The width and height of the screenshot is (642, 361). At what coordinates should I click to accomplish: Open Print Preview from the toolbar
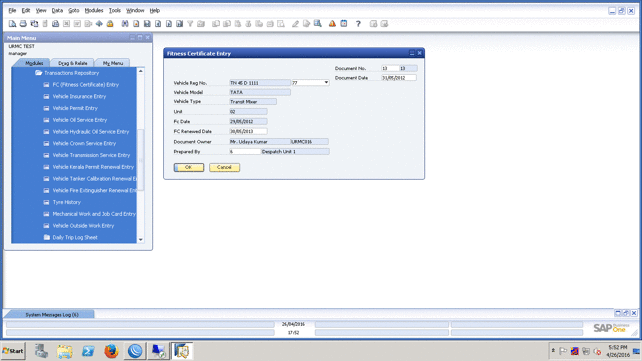click(12, 24)
